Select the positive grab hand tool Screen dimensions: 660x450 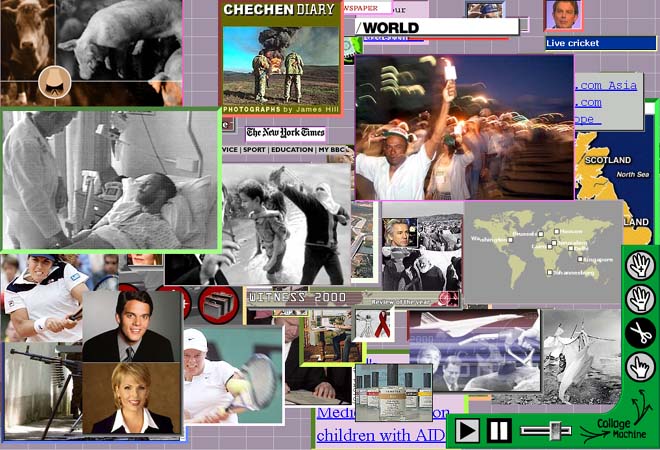point(640,266)
